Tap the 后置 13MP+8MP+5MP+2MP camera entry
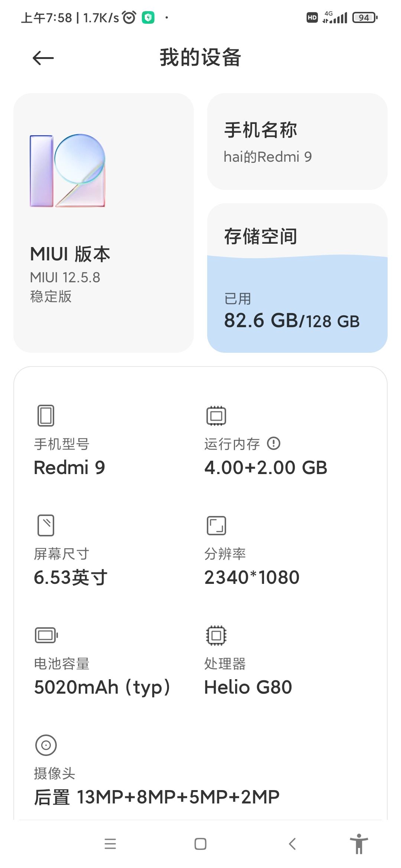401x868 pixels. click(x=157, y=797)
